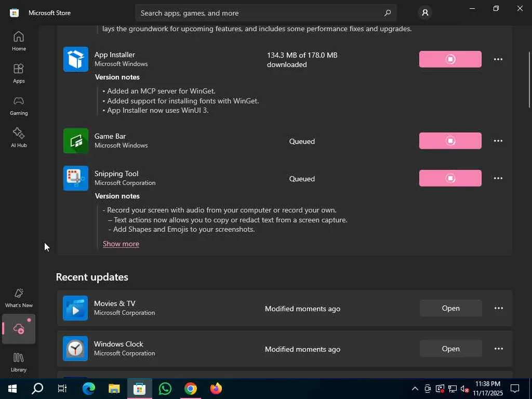
Task: Switch to Google Chrome on the taskbar
Action: point(190,389)
